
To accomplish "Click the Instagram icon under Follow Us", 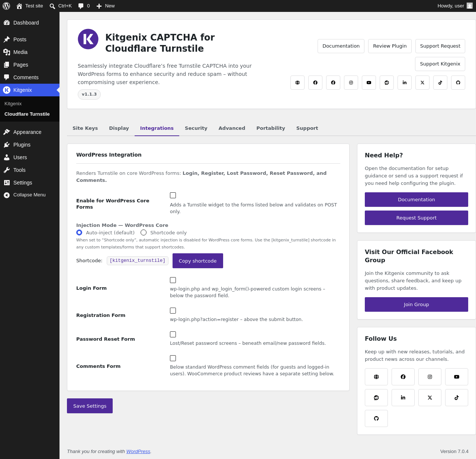I will pos(430,377).
